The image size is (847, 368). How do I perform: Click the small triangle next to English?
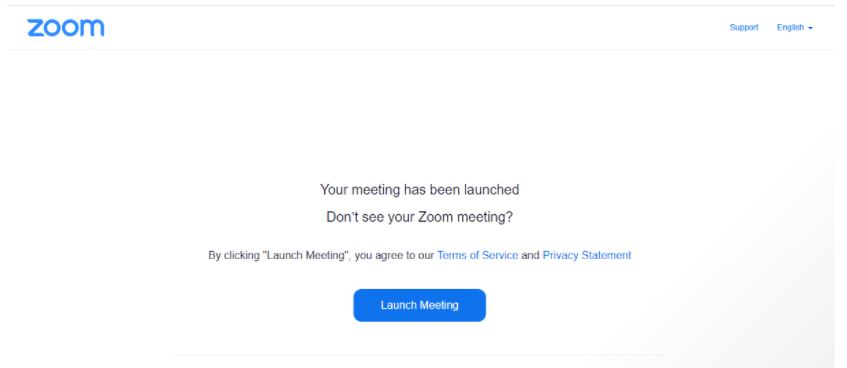tap(810, 28)
